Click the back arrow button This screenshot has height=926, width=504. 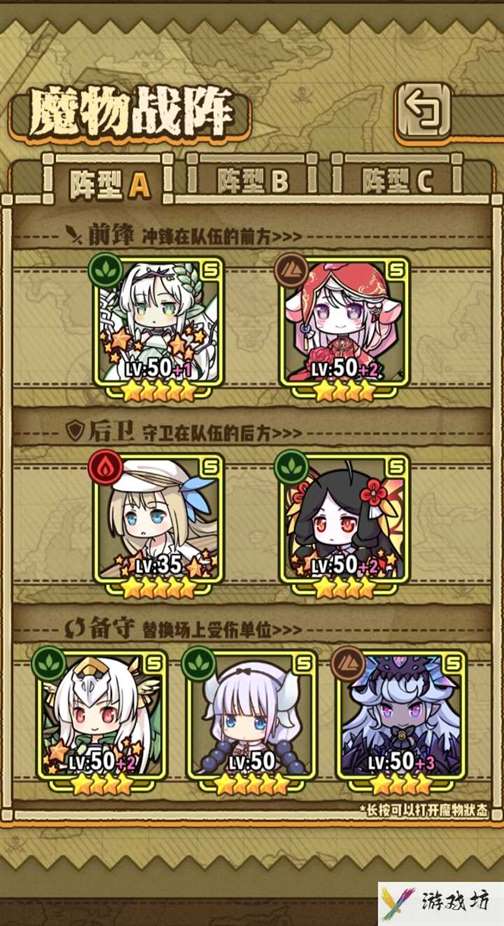(x=424, y=113)
